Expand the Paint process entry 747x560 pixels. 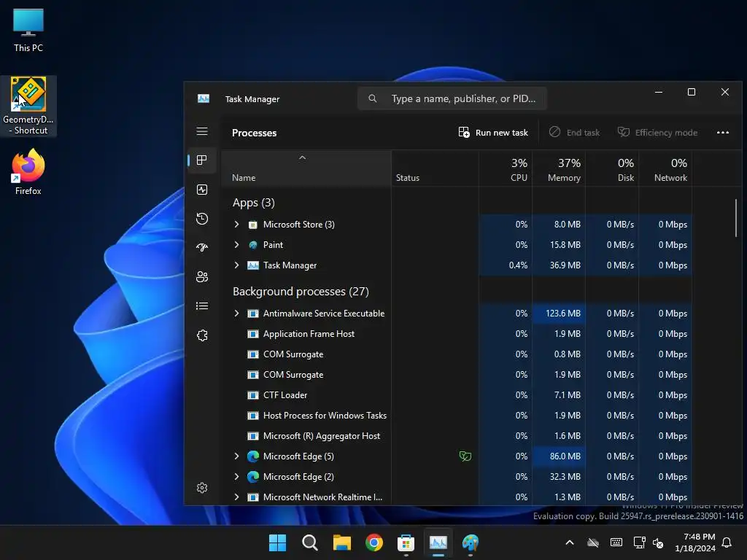point(236,245)
